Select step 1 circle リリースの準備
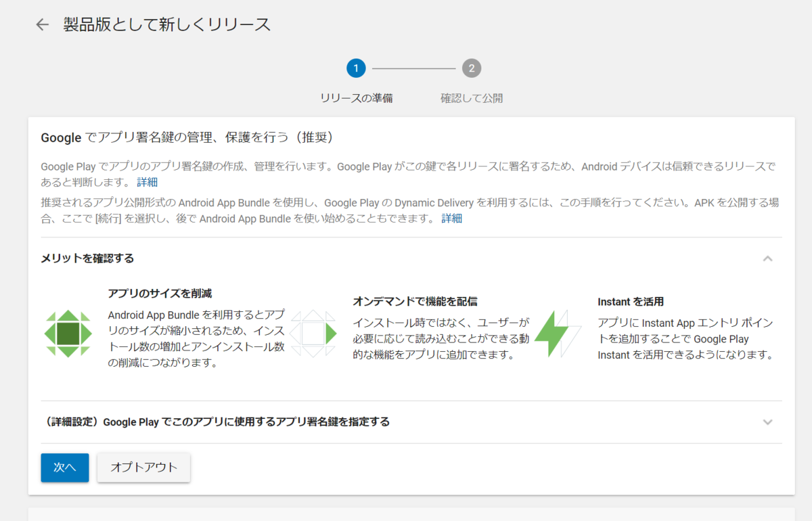Screen dimensions: 812x521 [x=356, y=68]
